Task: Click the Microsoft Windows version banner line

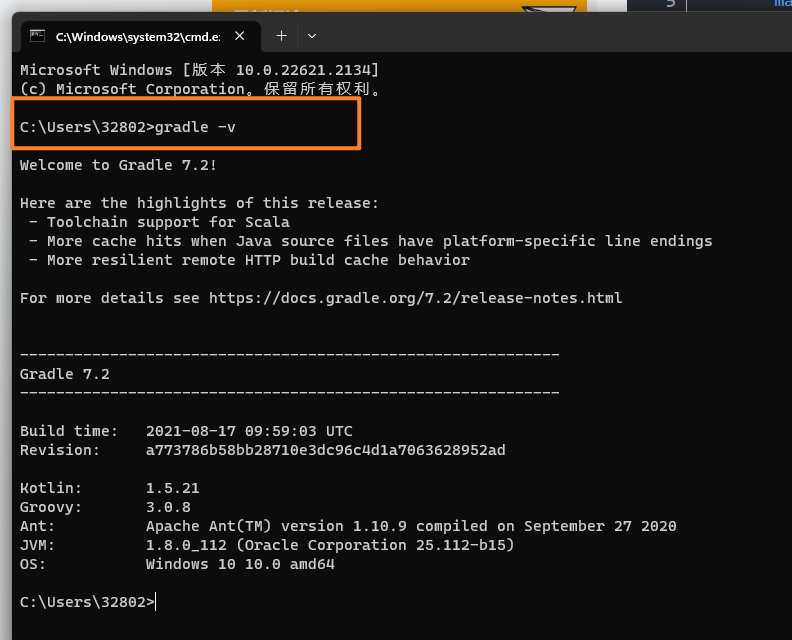Action: (199, 70)
